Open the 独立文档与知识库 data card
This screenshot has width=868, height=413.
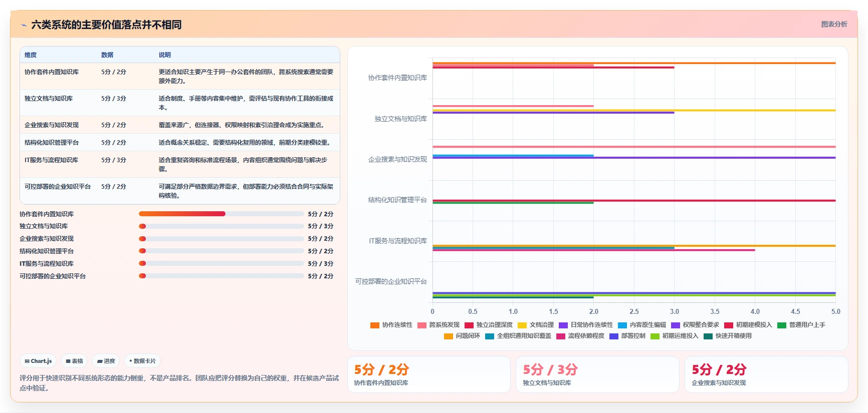click(x=597, y=374)
